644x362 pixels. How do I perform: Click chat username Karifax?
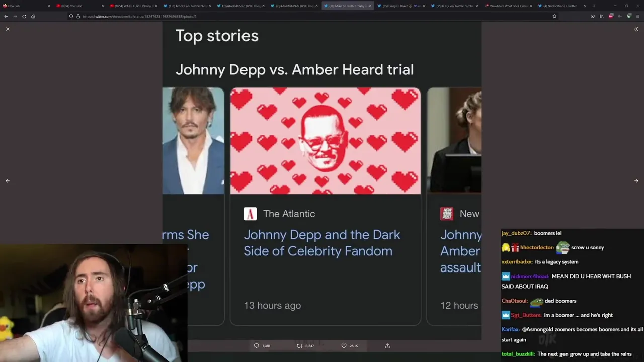(x=511, y=330)
